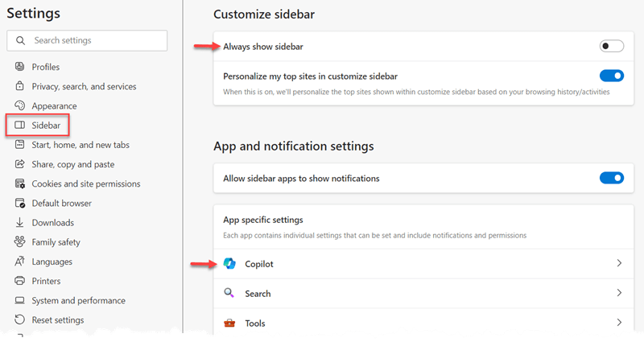Click the Languages icon
The height and width of the screenshot is (342, 644).
[20, 262]
